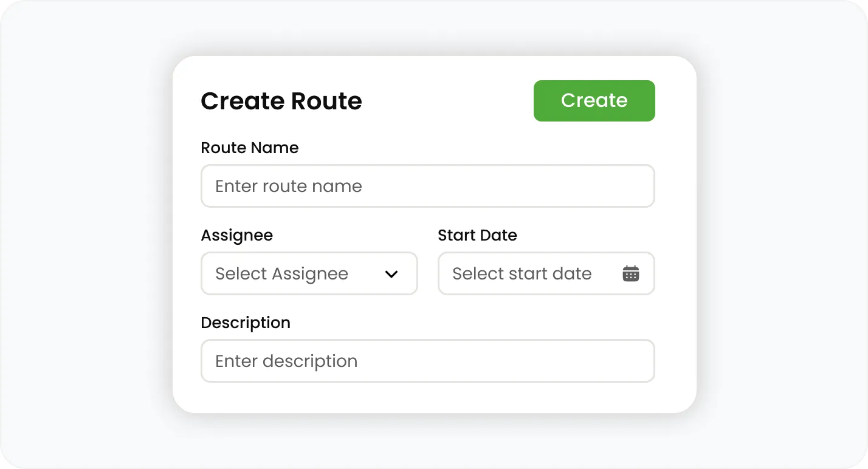The width and height of the screenshot is (868, 469).
Task: Click the Start Date label
Action: [x=477, y=235]
